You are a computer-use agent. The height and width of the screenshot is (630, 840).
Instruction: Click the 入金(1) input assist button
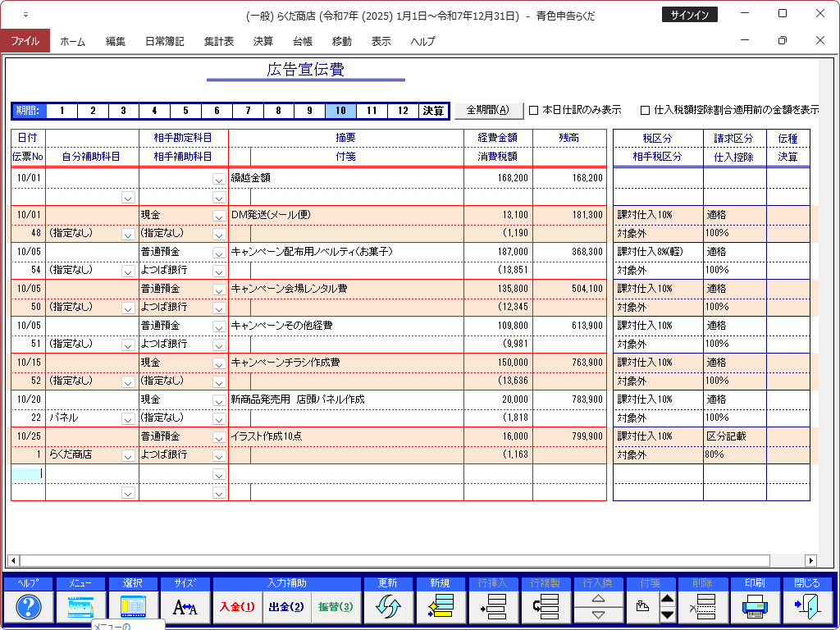(x=237, y=607)
